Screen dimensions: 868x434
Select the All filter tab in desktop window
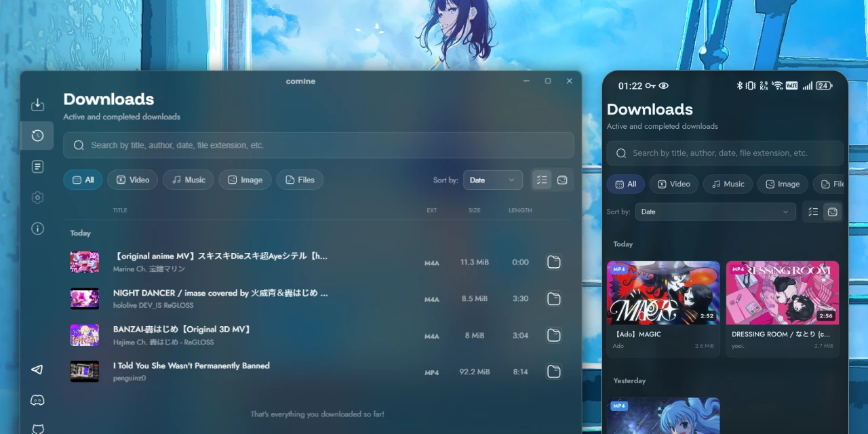click(83, 180)
